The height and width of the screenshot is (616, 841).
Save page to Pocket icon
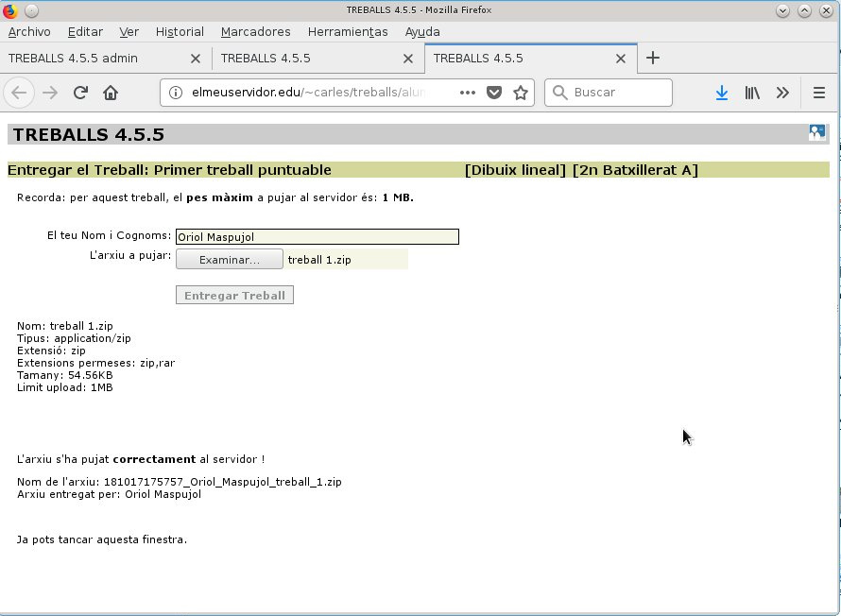(494, 93)
